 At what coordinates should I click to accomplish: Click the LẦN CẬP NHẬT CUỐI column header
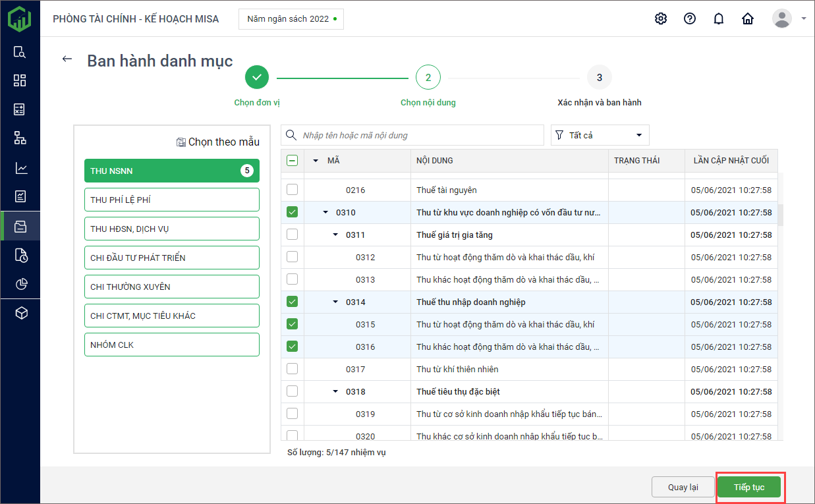pyautogui.click(x=731, y=161)
